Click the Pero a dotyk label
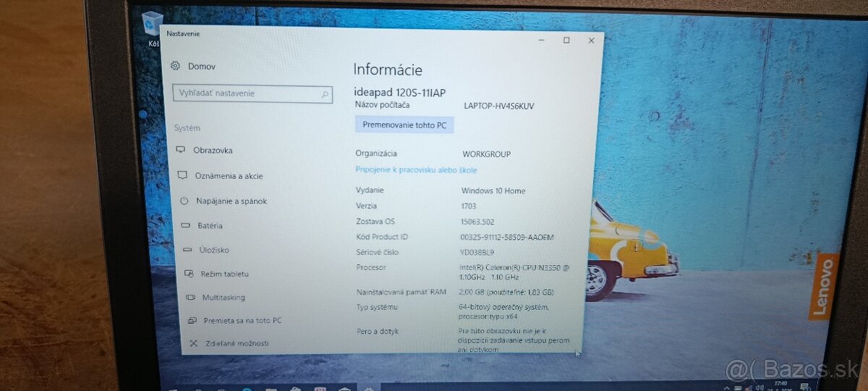The height and width of the screenshot is (391, 868). pos(377,332)
